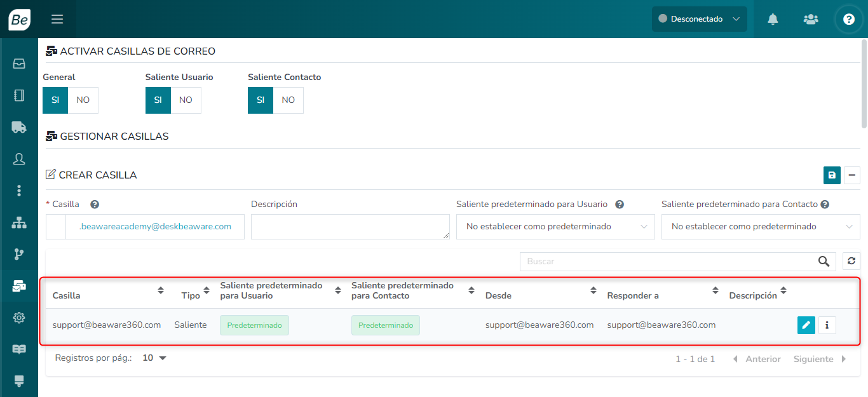
Task: Save the new casilla with the disk icon
Action: point(832,175)
